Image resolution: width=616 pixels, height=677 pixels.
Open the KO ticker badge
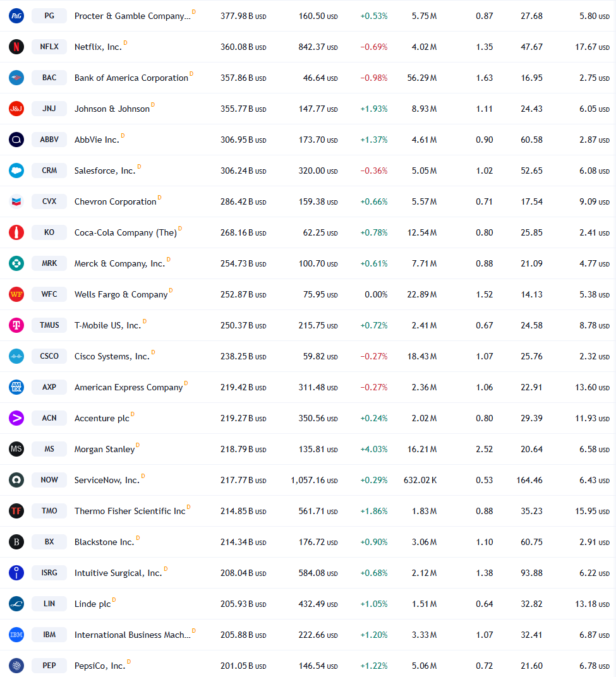coord(49,232)
